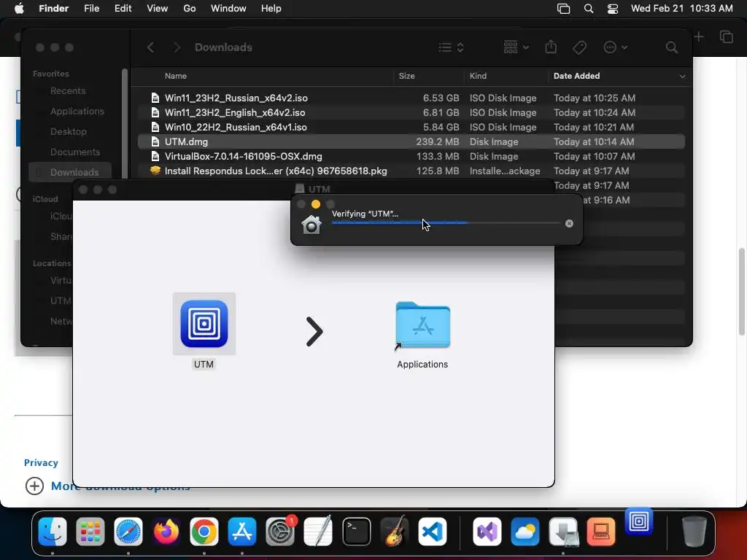Image resolution: width=747 pixels, height=560 pixels.
Task: Open Spotlight search in menu bar
Action: (x=589, y=9)
